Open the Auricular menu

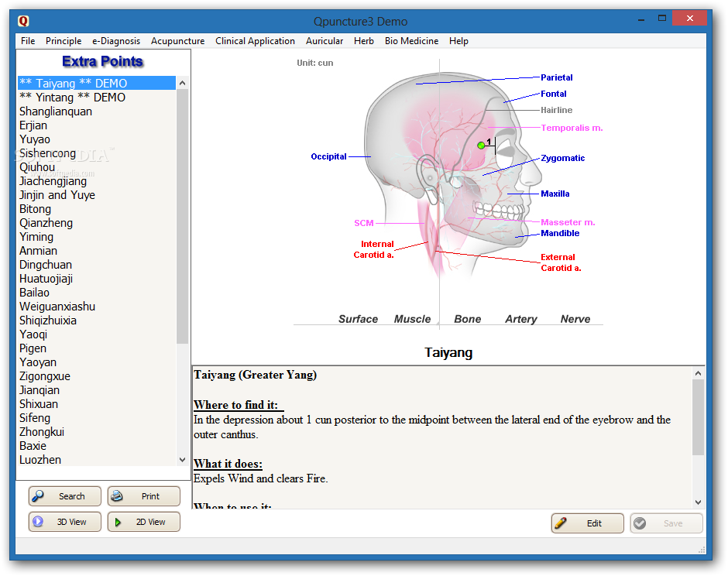(x=325, y=41)
